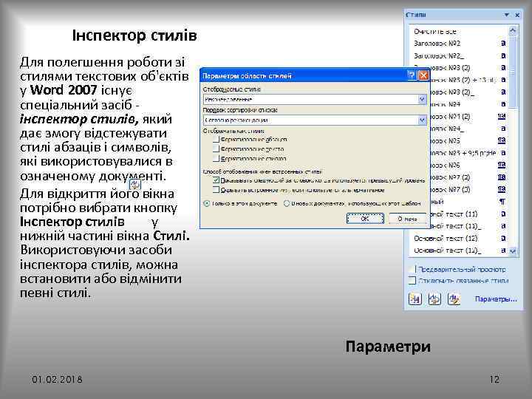Viewport: 532px width, 399px height.
Task: Click the style type icon beside Заголовок №2_
Action: 503,55
